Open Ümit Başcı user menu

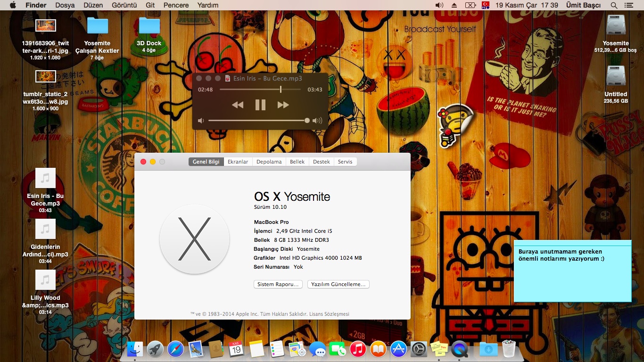tap(583, 5)
